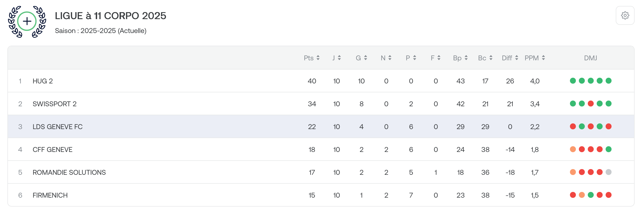
Task: Click SWISSPORT 2's red loss dot
Action: [x=590, y=104]
